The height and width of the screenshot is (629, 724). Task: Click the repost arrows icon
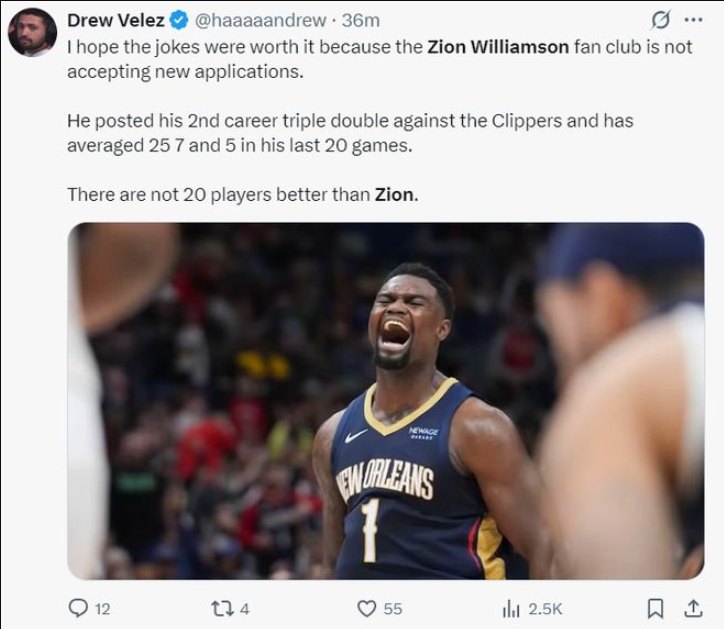coord(222,609)
